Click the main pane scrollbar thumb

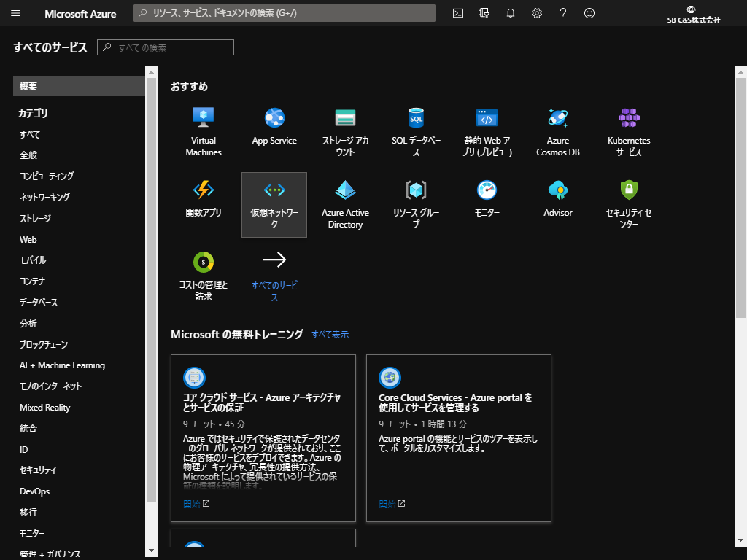pyautogui.click(x=740, y=198)
